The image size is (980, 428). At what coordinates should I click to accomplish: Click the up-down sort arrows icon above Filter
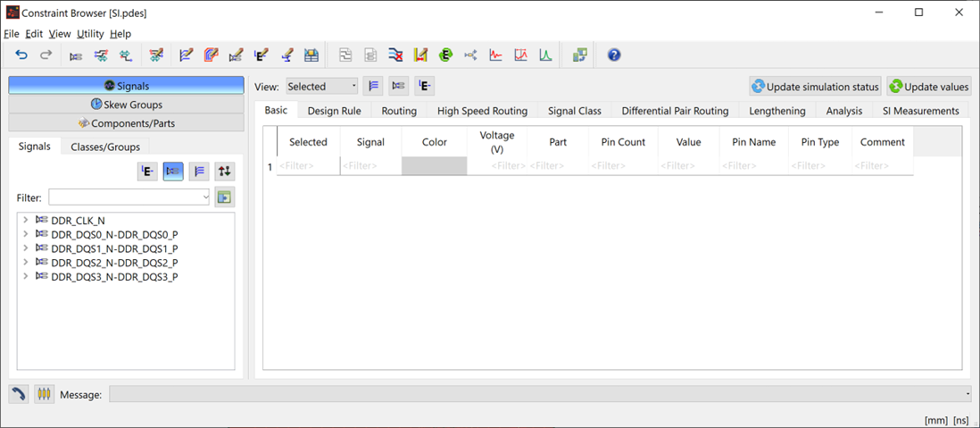coord(225,172)
